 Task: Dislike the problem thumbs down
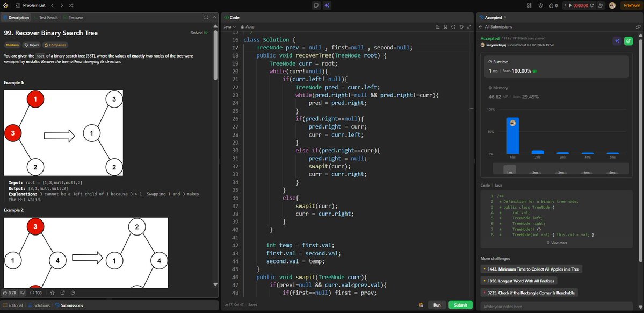point(23,293)
